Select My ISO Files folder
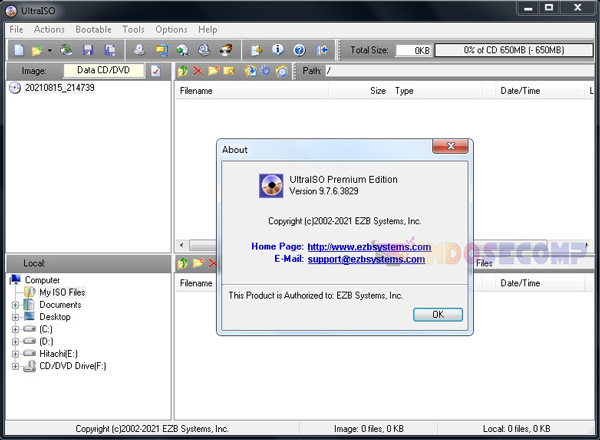The image size is (600, 440). (62, 292)
